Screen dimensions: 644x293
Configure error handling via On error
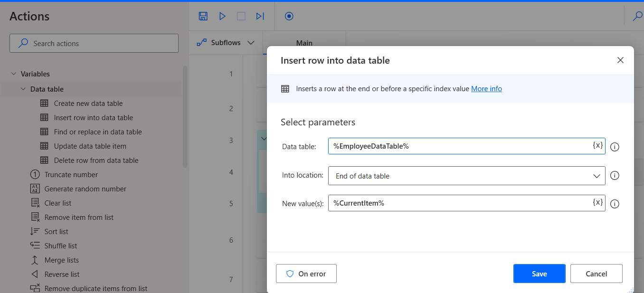point(306,274)
